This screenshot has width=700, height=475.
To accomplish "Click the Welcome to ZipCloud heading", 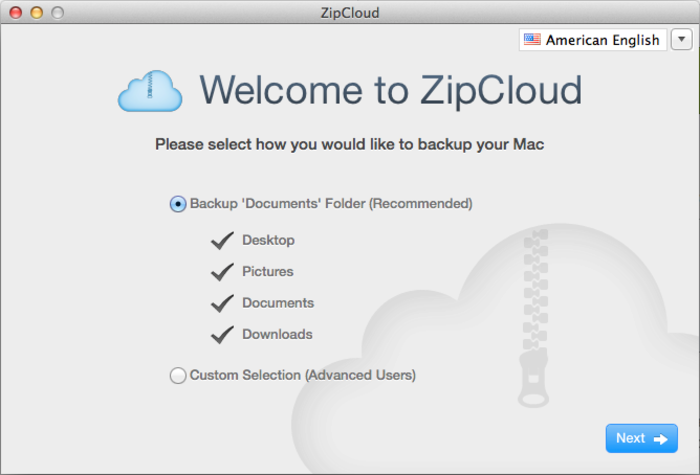I will 391,91.
